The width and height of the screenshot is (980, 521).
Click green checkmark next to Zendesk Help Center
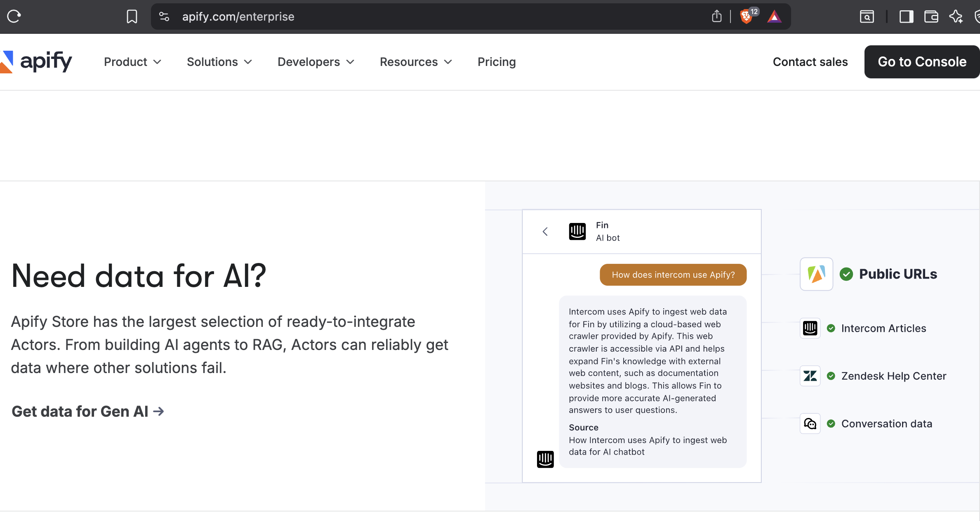(831, 376)
